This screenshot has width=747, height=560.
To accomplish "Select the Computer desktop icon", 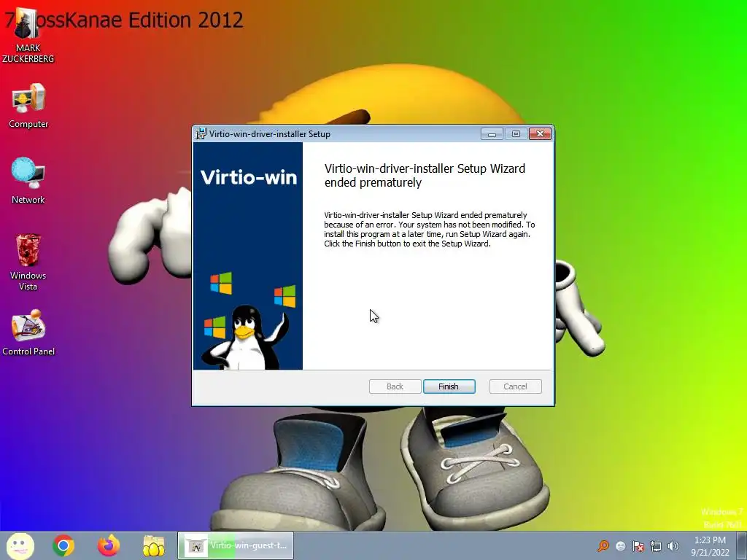I will (x=28, y=106).
